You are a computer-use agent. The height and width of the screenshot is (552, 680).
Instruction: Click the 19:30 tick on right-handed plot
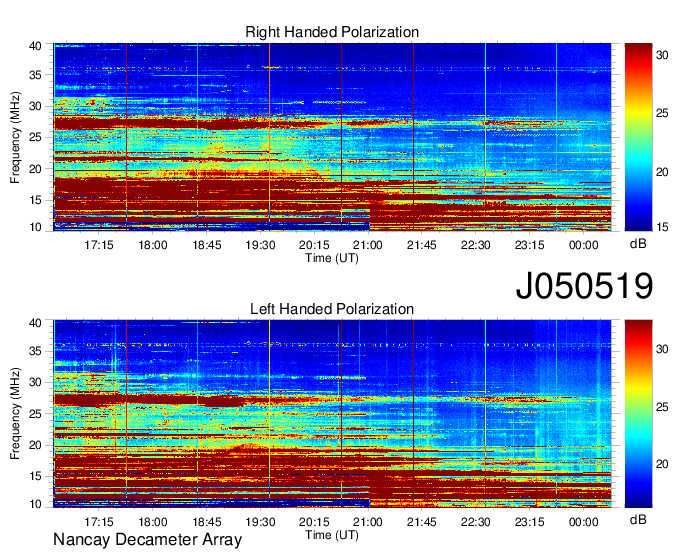[261, 245]
